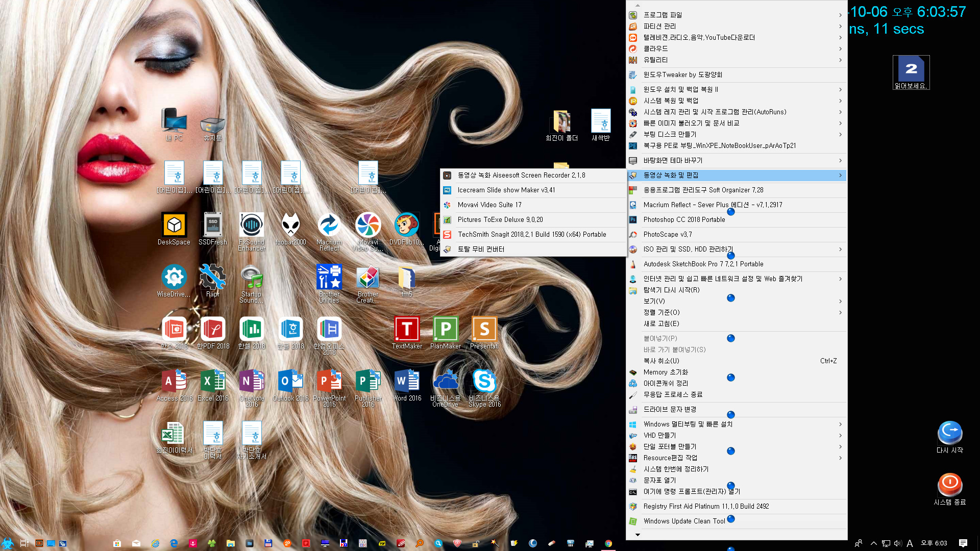Expand the 시스템 복원 및 백업 submenu
This screenshot has width=980, height=551.
[737, 101]
